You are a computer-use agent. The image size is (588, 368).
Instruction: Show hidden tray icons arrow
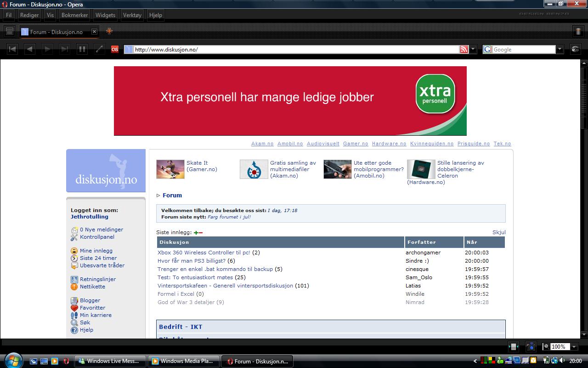475,361
